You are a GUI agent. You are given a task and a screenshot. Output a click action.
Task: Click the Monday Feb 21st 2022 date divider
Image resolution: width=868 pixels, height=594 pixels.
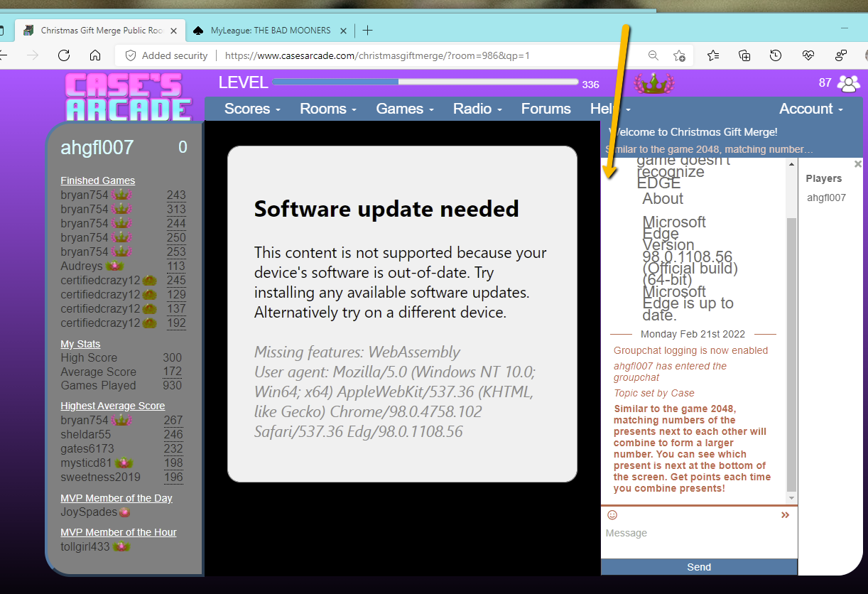[x=693, y=334]
